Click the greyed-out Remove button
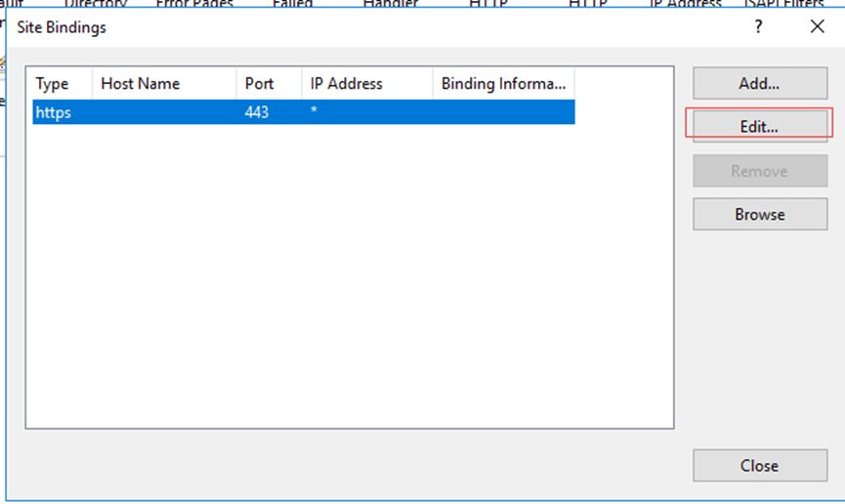Viewport: 845px width, 504px height. 758,171
